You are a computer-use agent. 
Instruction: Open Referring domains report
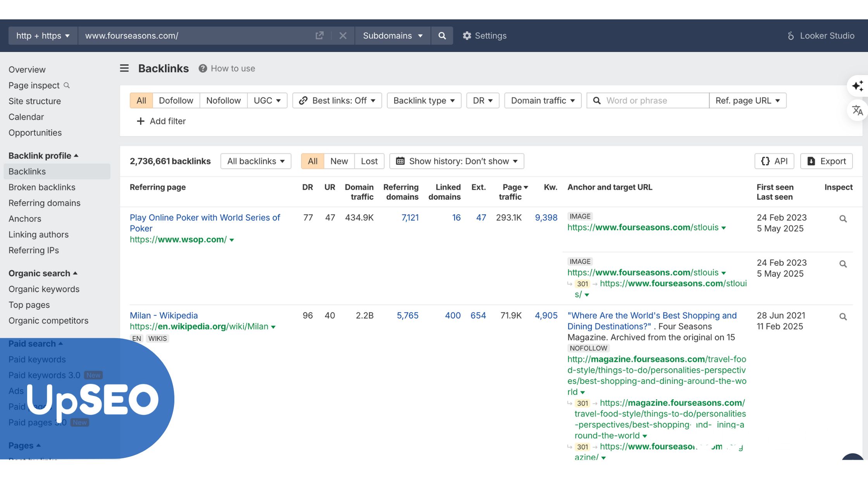45,203
